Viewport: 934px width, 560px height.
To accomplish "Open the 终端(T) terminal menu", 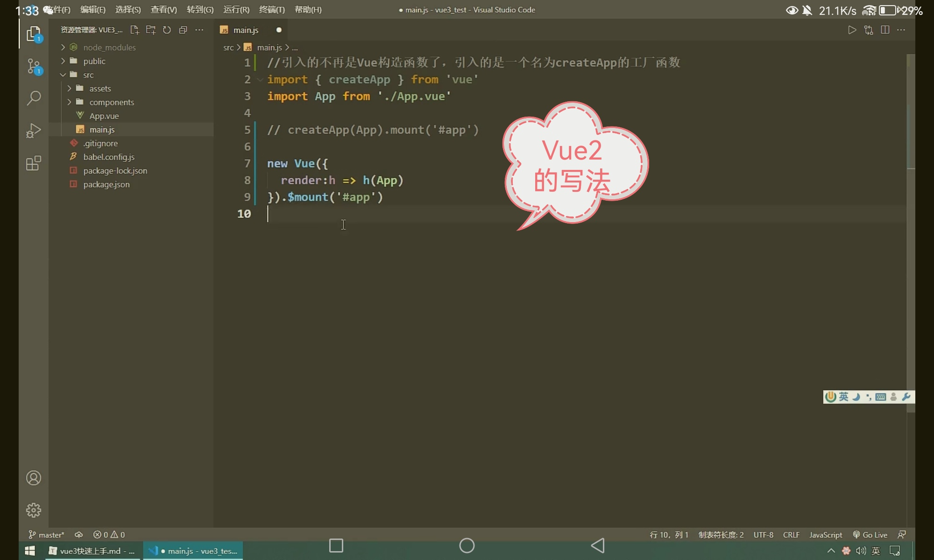I will pyautogui.click(x=271, y=10).
